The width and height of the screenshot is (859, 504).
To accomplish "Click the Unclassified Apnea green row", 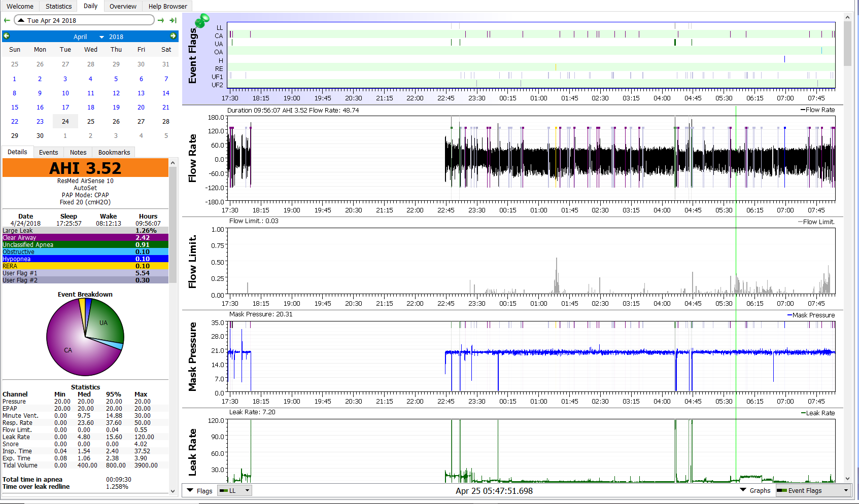I will pyautogui.click(x=85, y=244).
